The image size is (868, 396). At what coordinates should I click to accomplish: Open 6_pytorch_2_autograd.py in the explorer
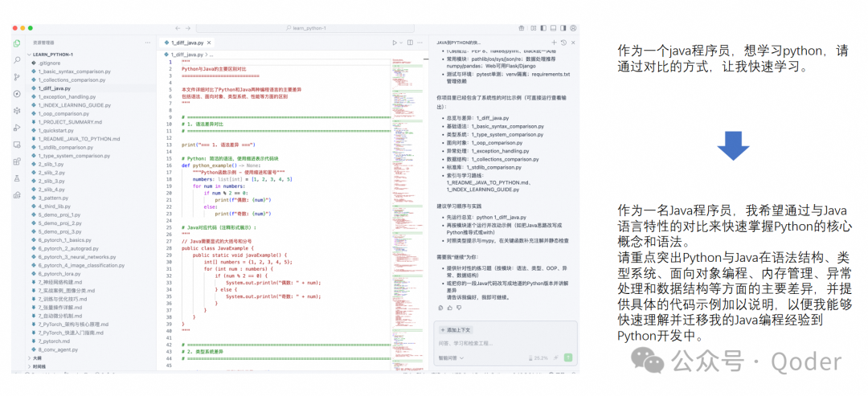click(68, 248)
